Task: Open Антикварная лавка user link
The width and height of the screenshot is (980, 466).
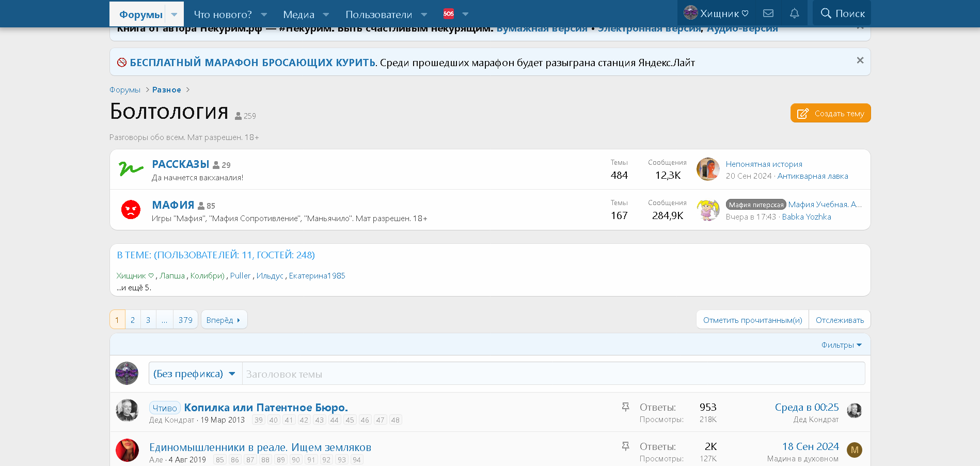Action: (x=813, y=176)
